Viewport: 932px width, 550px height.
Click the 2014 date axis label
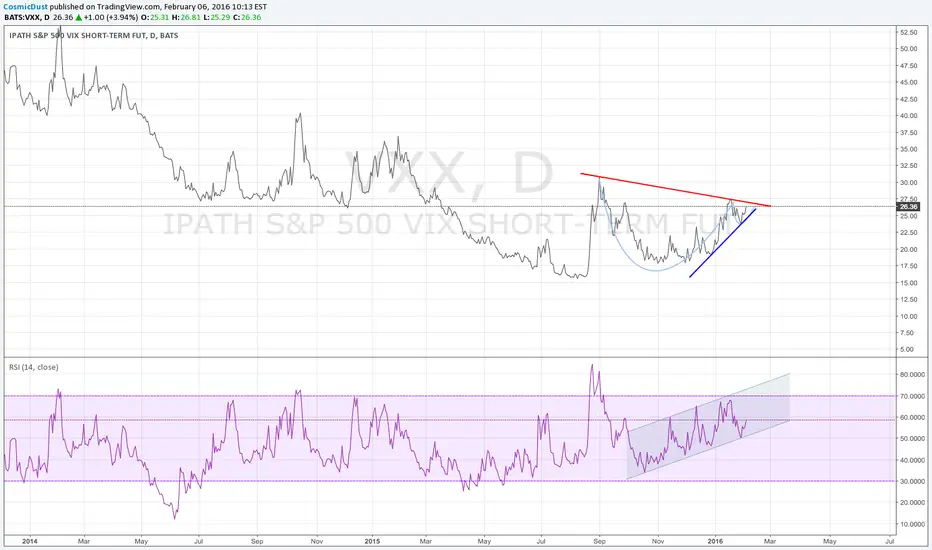[x=30, y=541]
